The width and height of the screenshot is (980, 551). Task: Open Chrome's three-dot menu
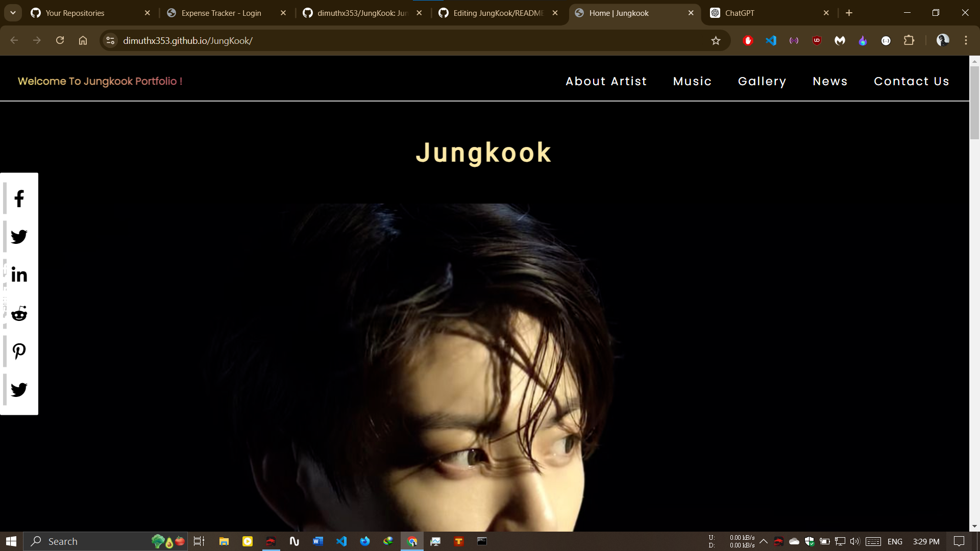coord(966,40)
